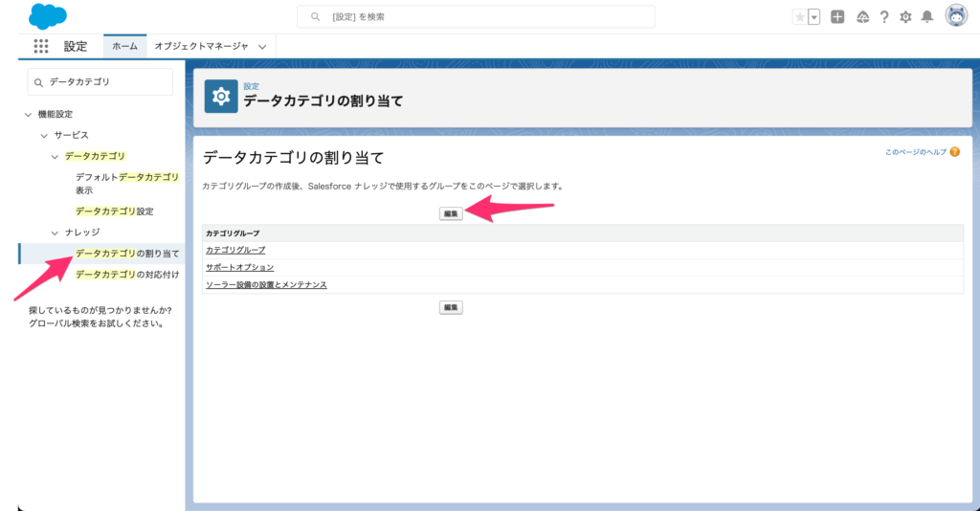
Task: Click the upper 編集 button
Action: pos(451,213)
